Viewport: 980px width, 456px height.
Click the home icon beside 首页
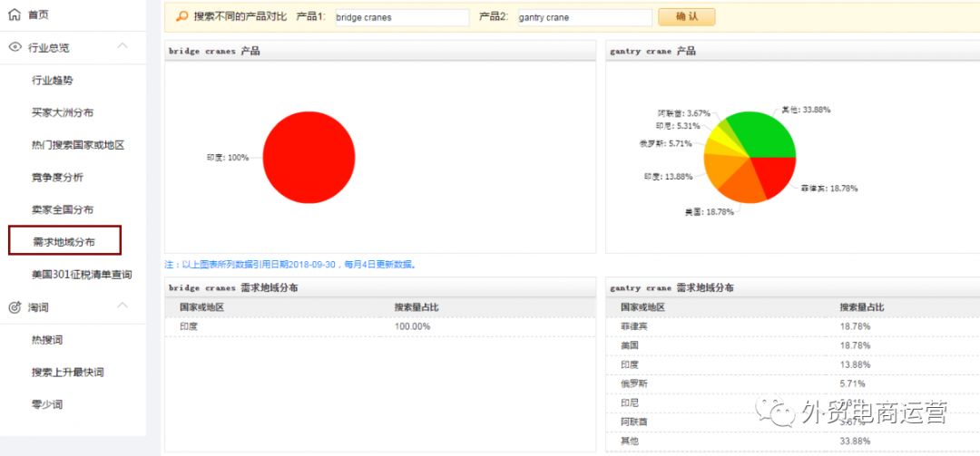(15, 15)
